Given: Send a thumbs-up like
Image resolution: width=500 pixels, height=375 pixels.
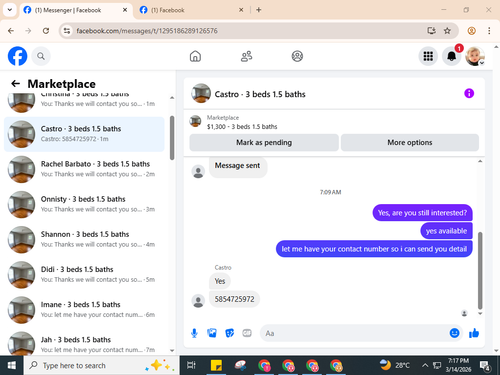Looking at the screenshot, I should (x=474, y=333).
